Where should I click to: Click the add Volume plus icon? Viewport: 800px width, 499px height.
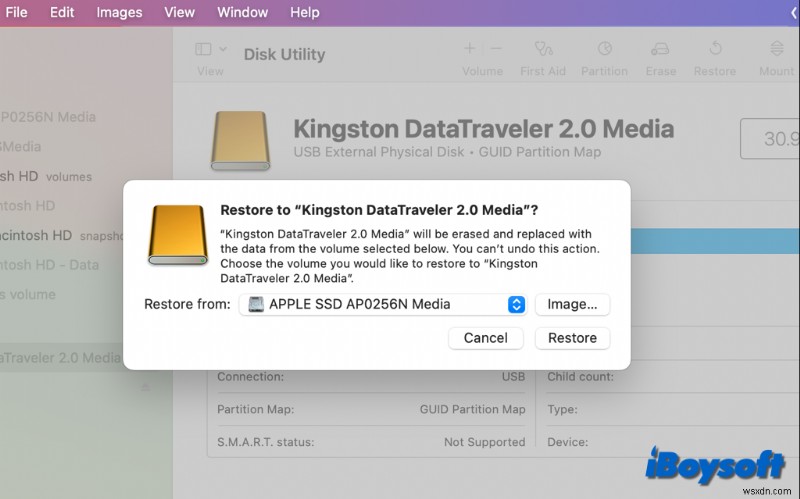click(x=469, y=48)
